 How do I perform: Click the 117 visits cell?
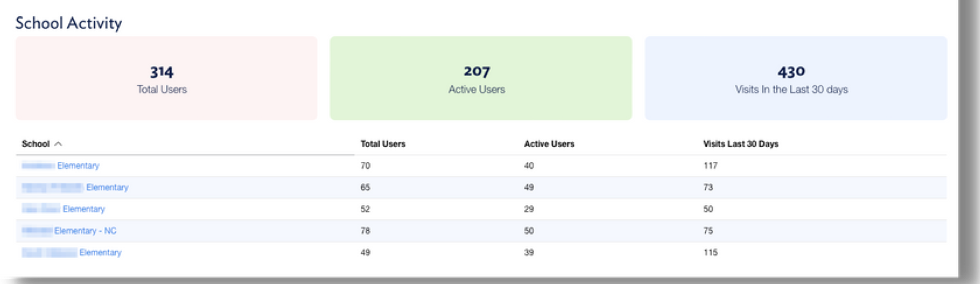click(710, 166)
